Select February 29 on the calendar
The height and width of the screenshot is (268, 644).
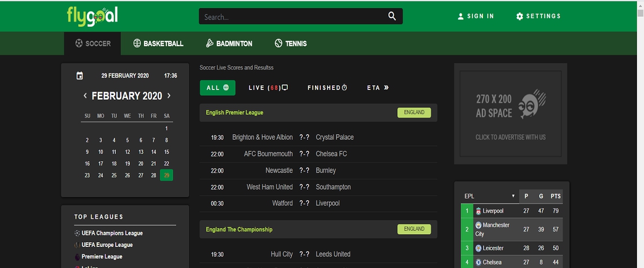coord(167,175)
